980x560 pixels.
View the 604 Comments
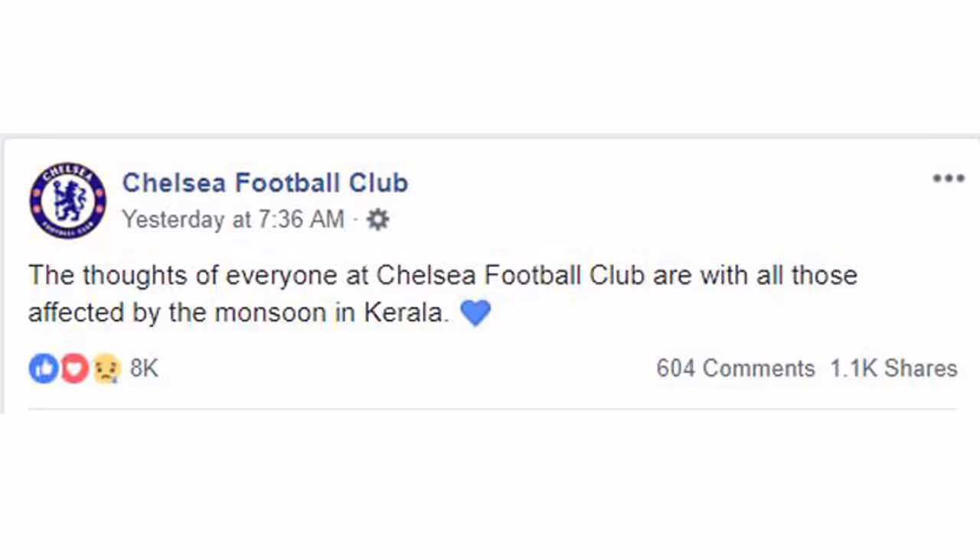tap(735, 368)
